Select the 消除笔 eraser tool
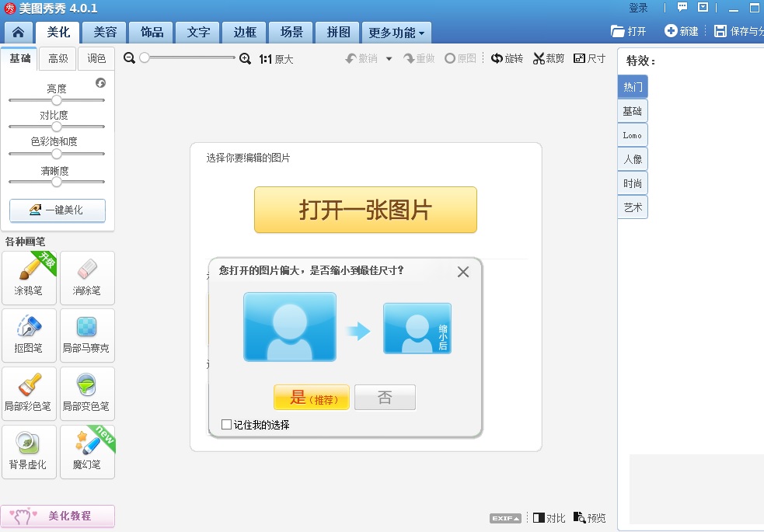Image resolution: width=764 pixels, height=532 pixels. click(x=87, y=277)
